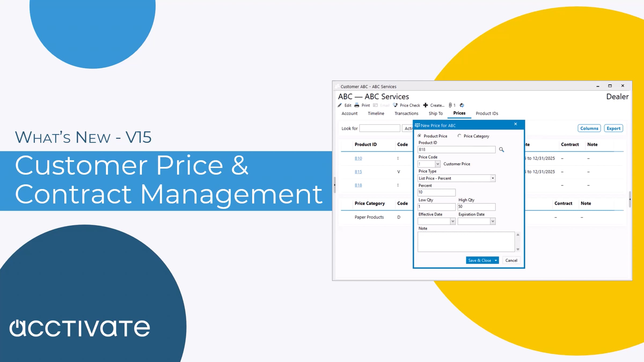
Task: Open the Price Check tool
Action: [407, 105]
